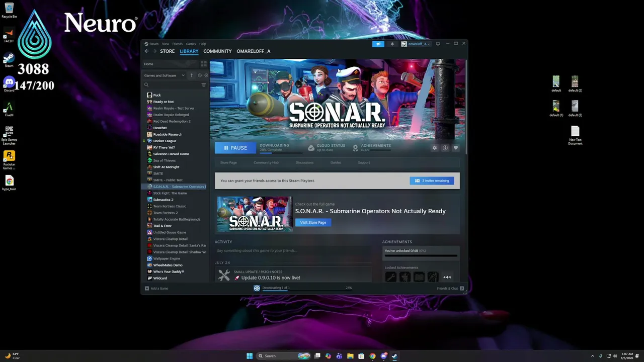644x362 pixels.
Task: Select Wallpaper Engine in the library list
Action: pyautogui.click(x=167, y=258)
